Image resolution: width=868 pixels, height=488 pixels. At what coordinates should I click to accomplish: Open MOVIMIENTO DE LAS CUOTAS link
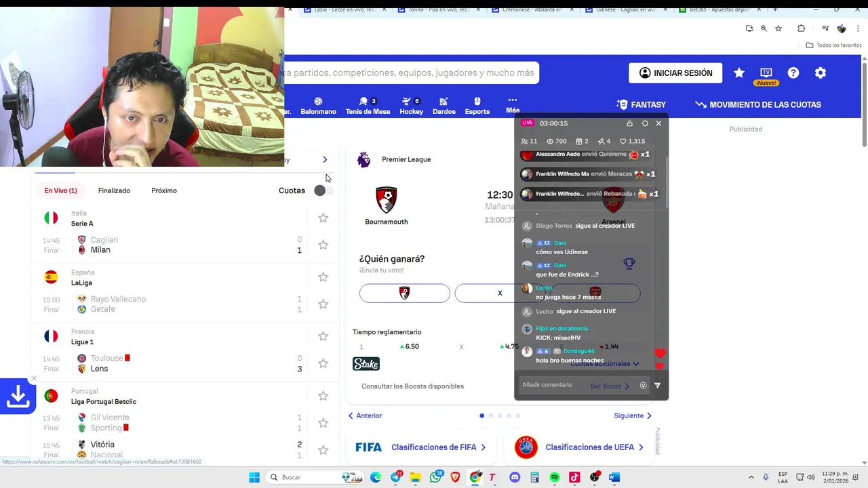758,104
